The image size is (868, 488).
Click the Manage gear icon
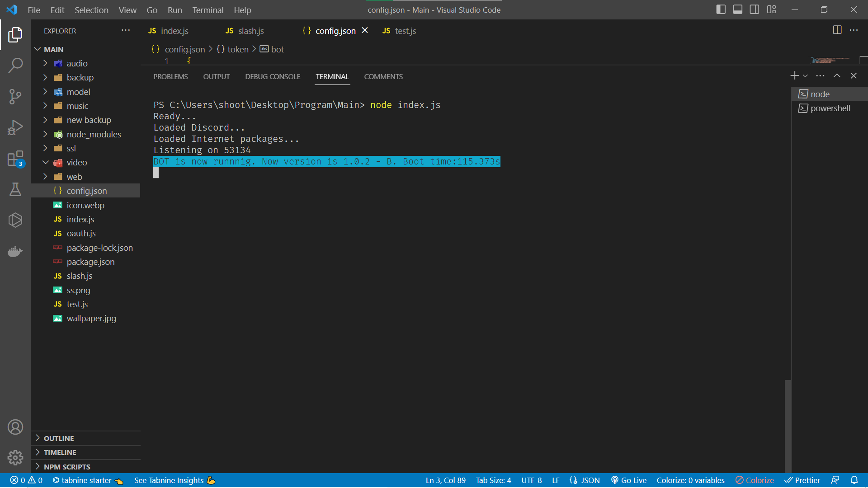(x=15, y=458)
